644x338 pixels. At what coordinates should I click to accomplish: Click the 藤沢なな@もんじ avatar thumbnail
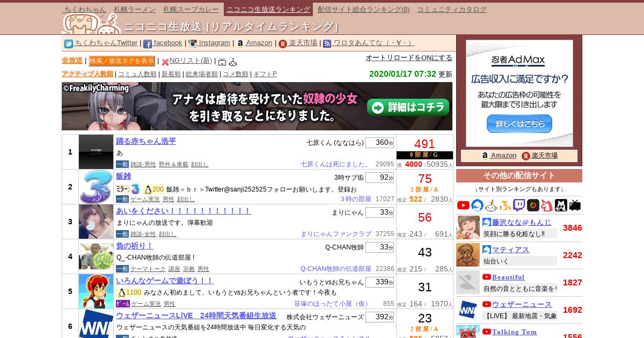click(468, 227)
